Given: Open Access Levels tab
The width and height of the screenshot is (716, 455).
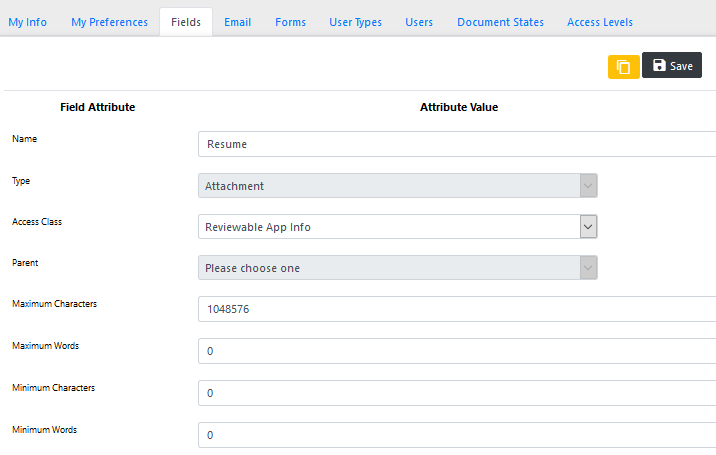Looking at the screenshot, I should (600, 22).
